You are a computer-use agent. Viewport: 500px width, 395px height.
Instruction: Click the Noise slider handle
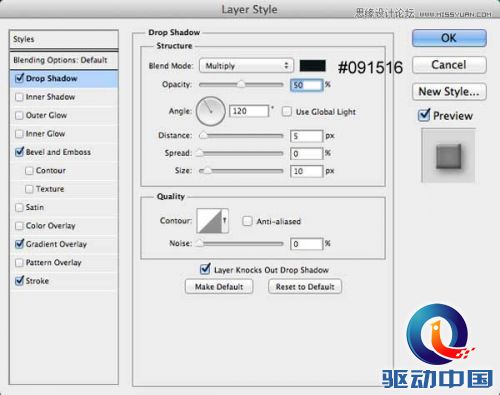click(199, 243)
